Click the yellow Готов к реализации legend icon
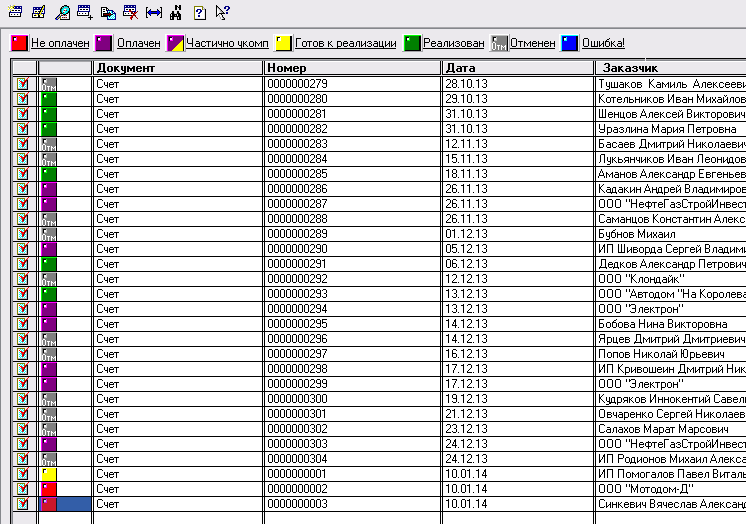Image resolution: width=746 pixels, height=524 pixels. [x=284, y=43]
